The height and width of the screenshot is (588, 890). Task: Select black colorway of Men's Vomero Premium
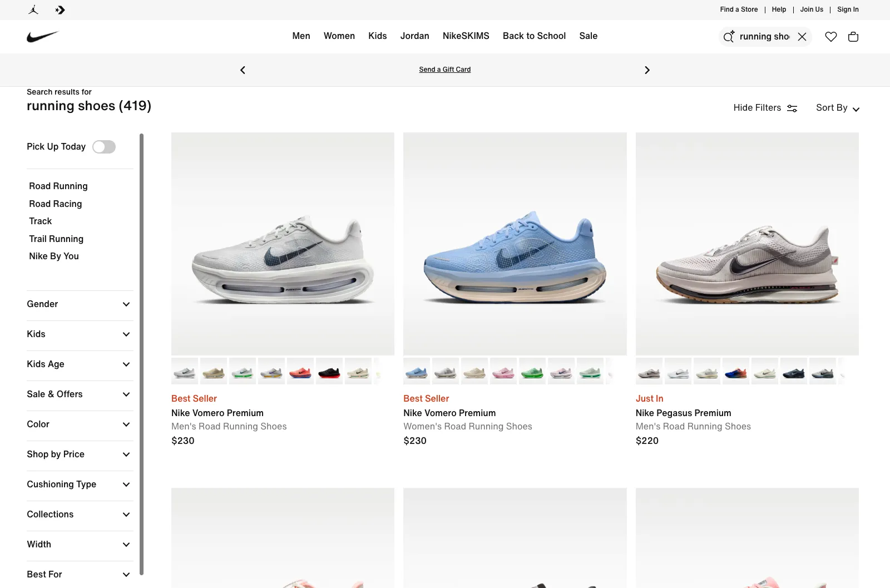(329, 371)
